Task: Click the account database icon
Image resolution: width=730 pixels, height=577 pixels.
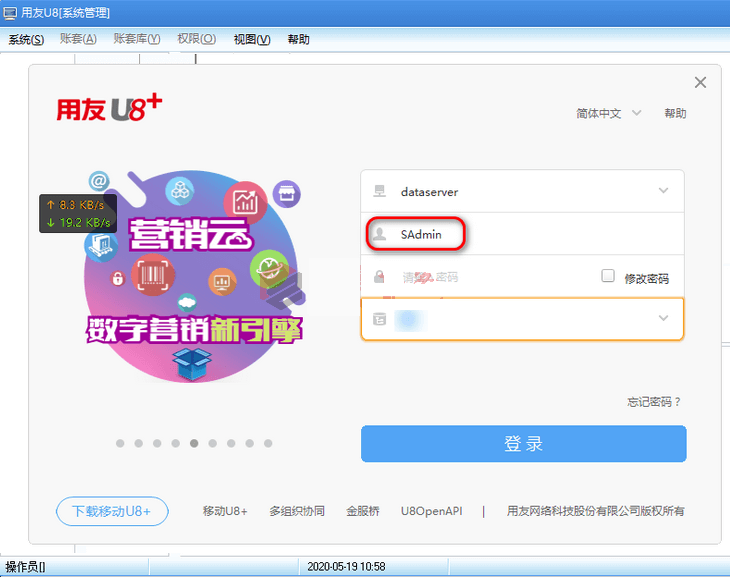Action: 379,319
